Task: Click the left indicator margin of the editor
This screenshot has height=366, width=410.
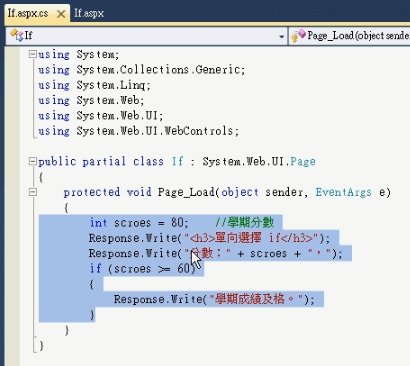Action: tap(12, 206)
